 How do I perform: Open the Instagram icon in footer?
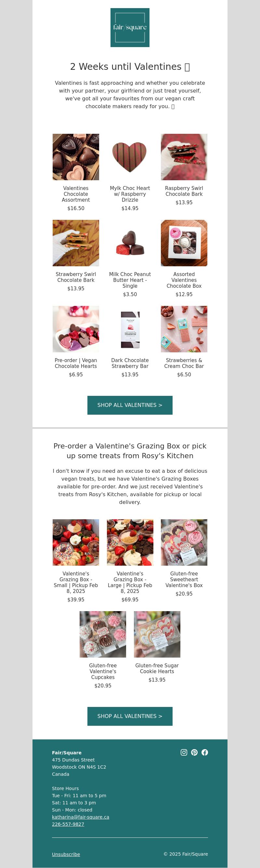[184, 752]
